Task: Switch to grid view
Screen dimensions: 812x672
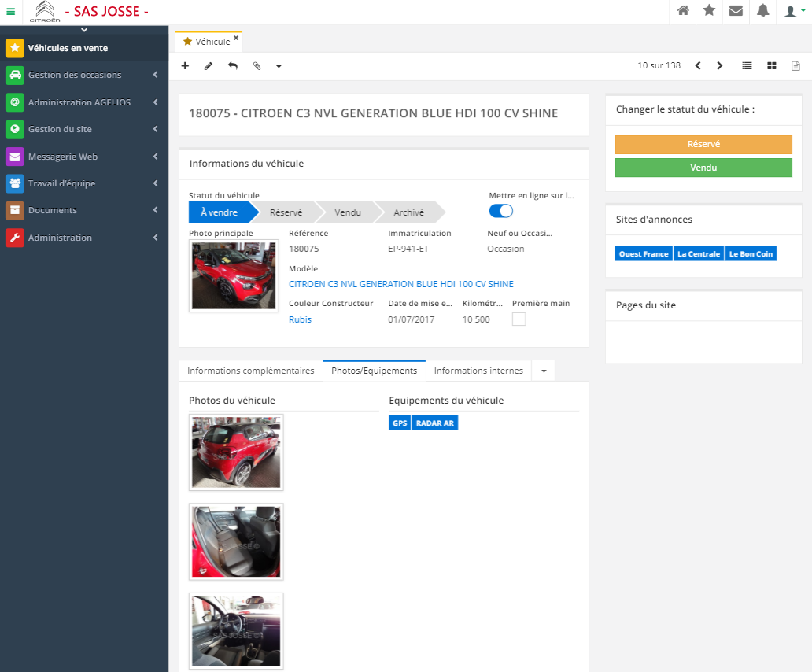Action: coord(772,66)
